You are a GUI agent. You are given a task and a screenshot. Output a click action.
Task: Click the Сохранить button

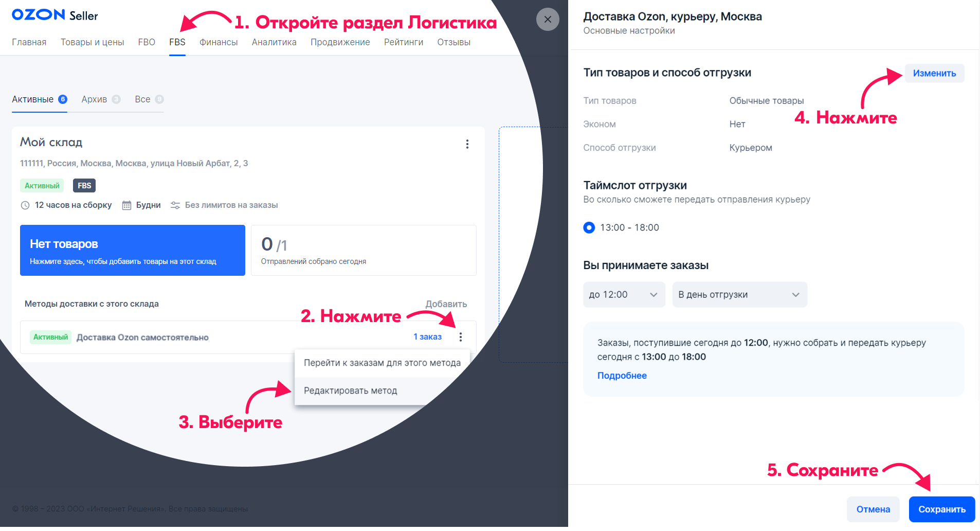(x=942, y=509)
